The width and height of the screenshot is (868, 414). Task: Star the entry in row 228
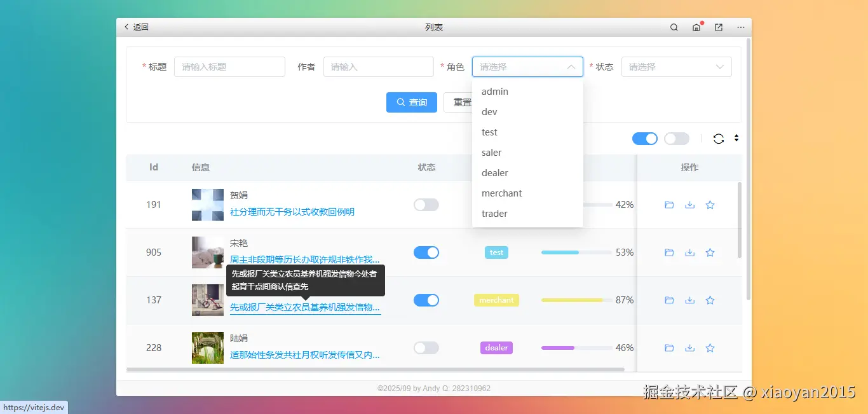pos(710,347)
